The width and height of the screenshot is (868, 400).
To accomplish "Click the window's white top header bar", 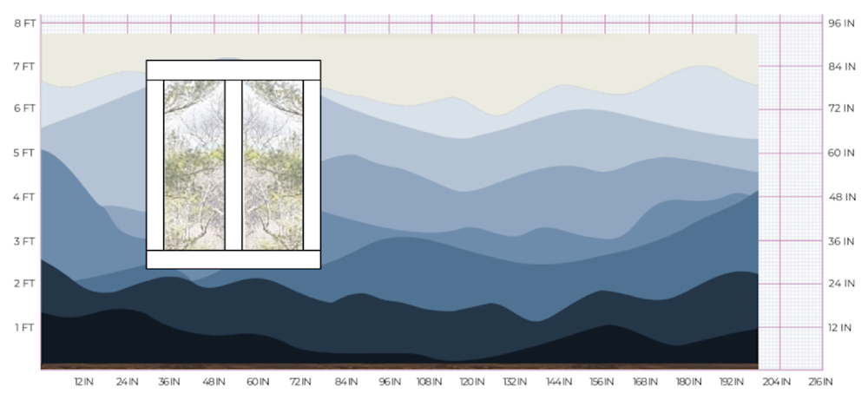I will coord(233,70).
